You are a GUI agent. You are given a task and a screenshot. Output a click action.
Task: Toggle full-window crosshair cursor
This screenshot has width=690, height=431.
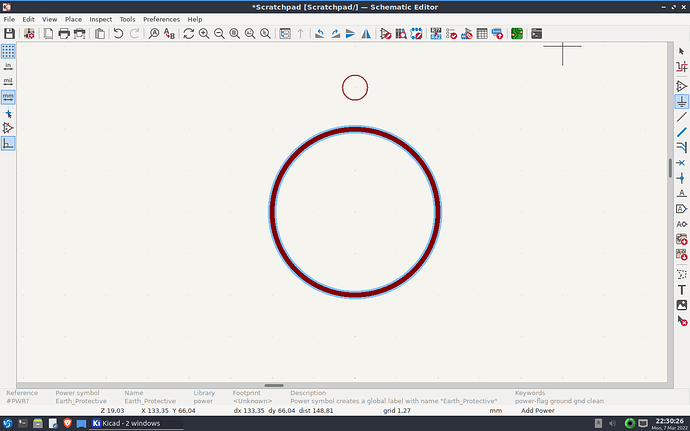coord(8,114)
